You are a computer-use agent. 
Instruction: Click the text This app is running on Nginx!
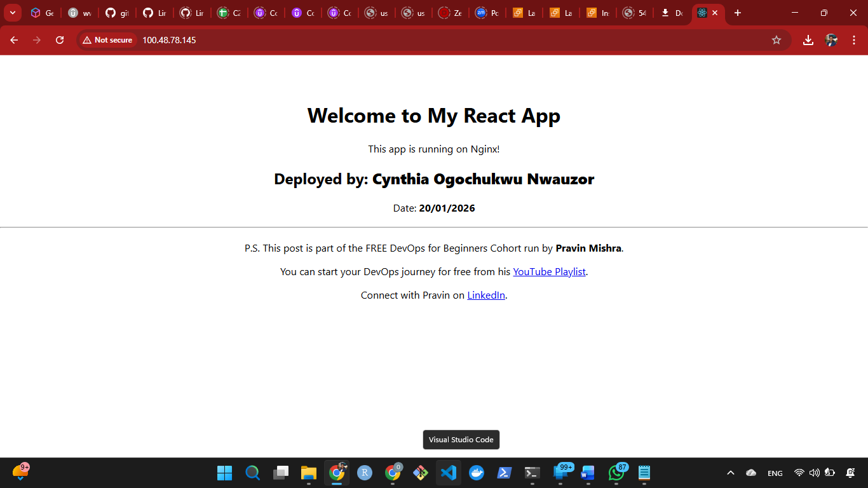point(434,149)
